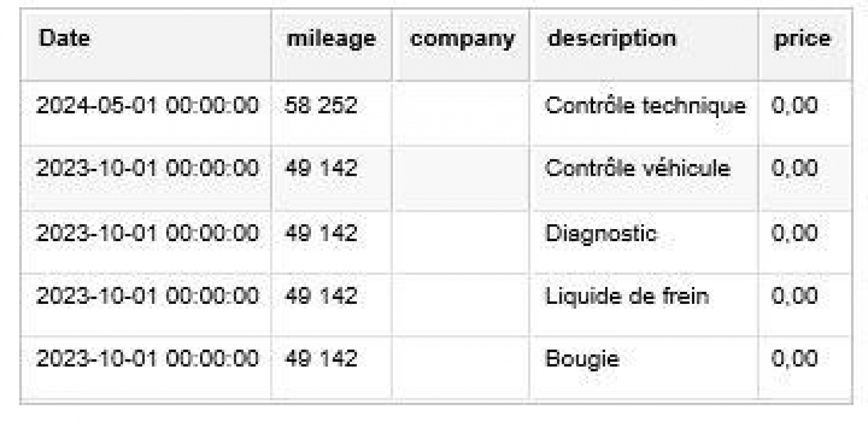Image resolution: width=868 pixels, height=422 pixels.
Task: Select the date in Contrôle véhicule row
Action: (147, 168)
